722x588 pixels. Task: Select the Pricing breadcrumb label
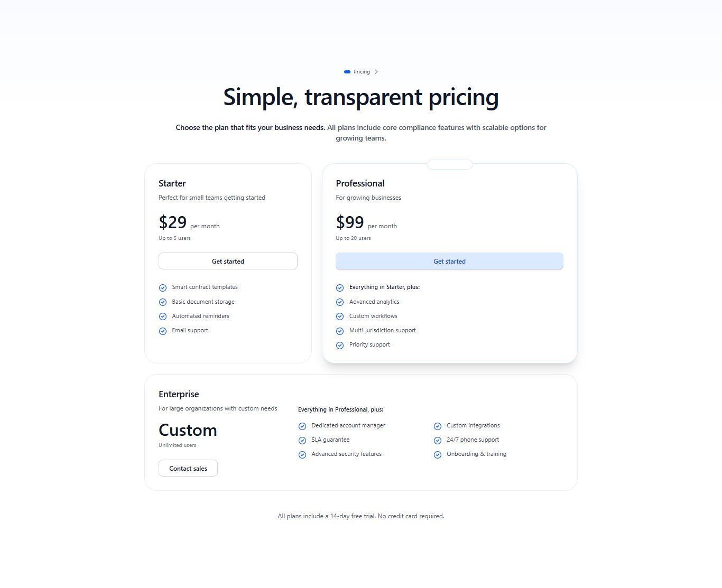coord(361,71)
